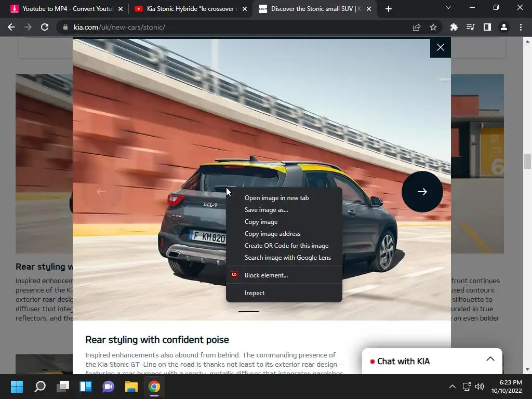Image resolution: width=532 pixels, height=399 pixels.
Task: View site info via the lock icon
Action: coord(65,27)
